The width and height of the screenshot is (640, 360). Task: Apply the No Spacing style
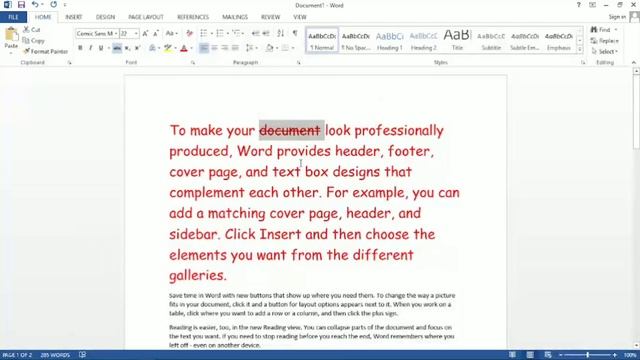(356, 40)
